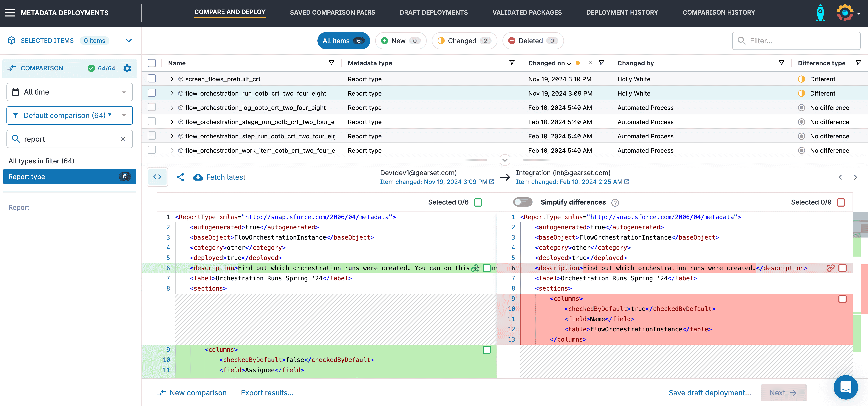The width and height of the screenshot is (868, 406).
Task: Toggle the XML code view icon
Action: 157,177
